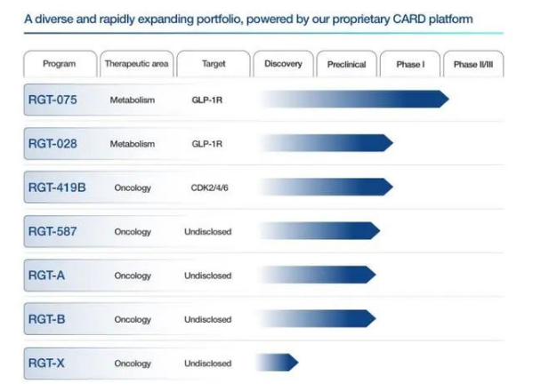The width and height of the screenshot is (541, 392).
Task: Select the RGT-A program label
Action: coord(47,276)
